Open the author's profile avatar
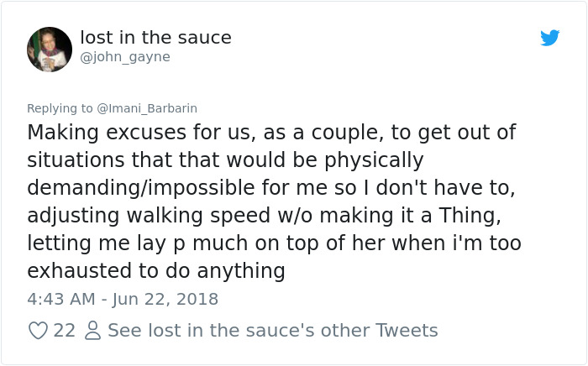Image resolution: width=588 pixels, height=366 pixels. 50,49
